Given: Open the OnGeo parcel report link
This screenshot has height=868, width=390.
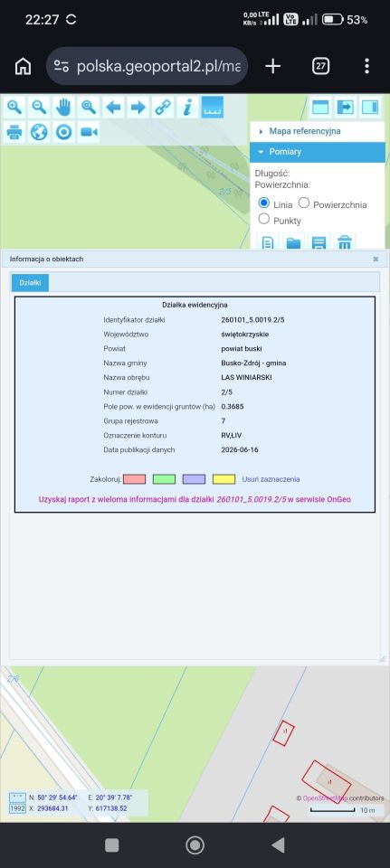Looking at the screenshot, I should pyautogui.click(x=195, y=499).
